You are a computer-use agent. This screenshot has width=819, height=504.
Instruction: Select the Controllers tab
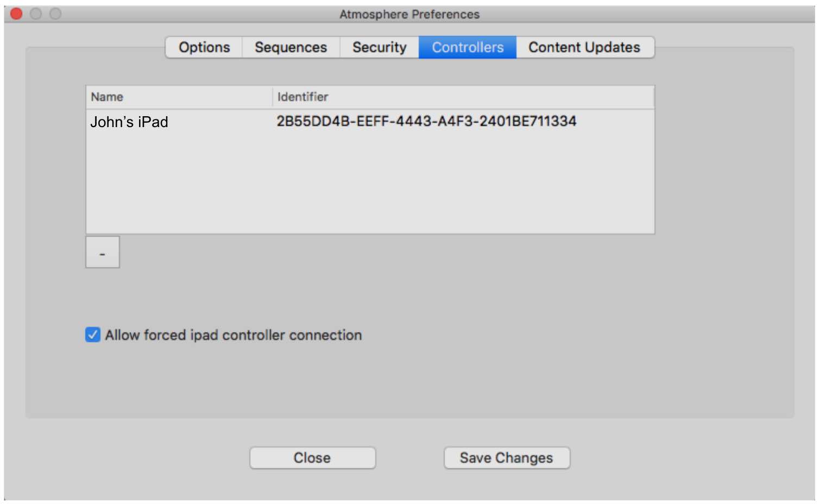467,48
